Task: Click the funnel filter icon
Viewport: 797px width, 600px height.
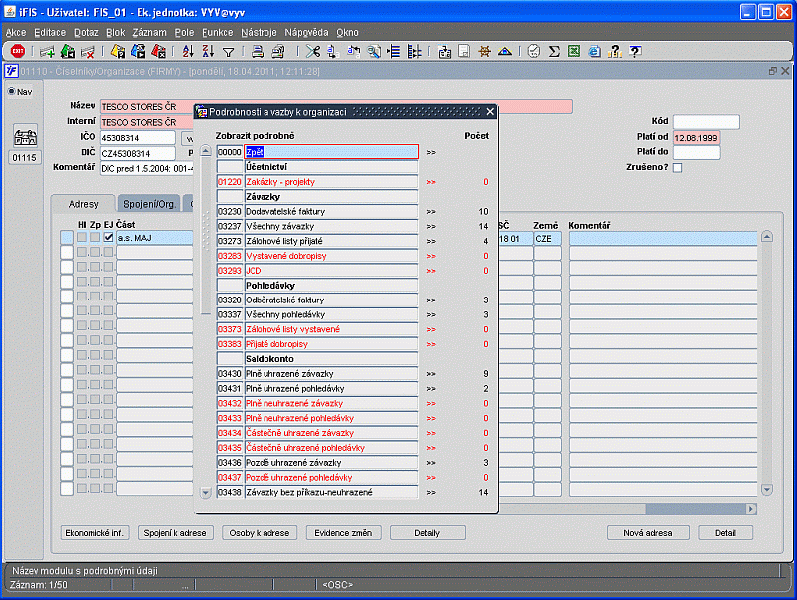Action: click(229, 51)
